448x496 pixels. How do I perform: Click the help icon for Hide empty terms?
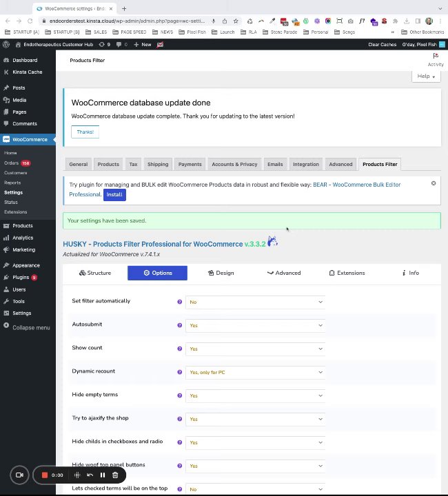pyautogui.click(x=180, y=395)
